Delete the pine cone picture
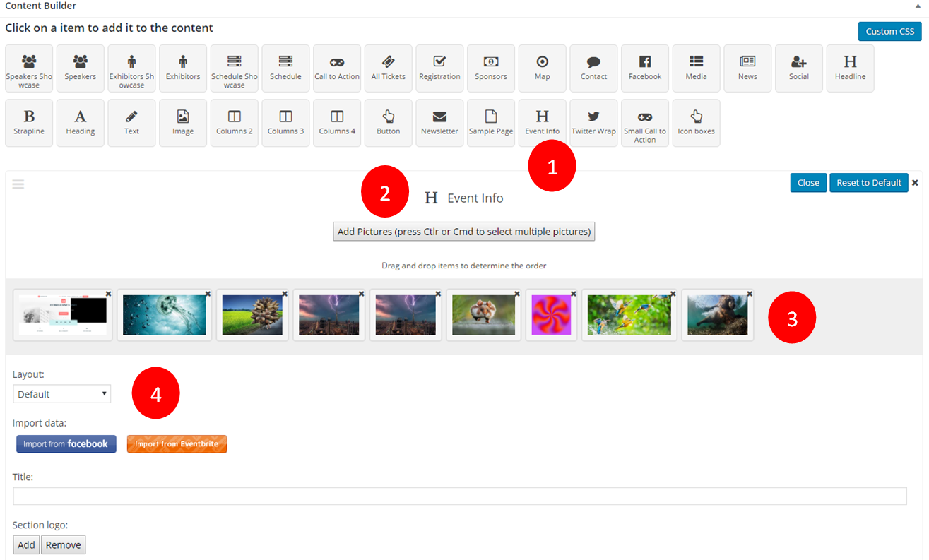Viewport: 929px width, 560px height. coord(285,294)
